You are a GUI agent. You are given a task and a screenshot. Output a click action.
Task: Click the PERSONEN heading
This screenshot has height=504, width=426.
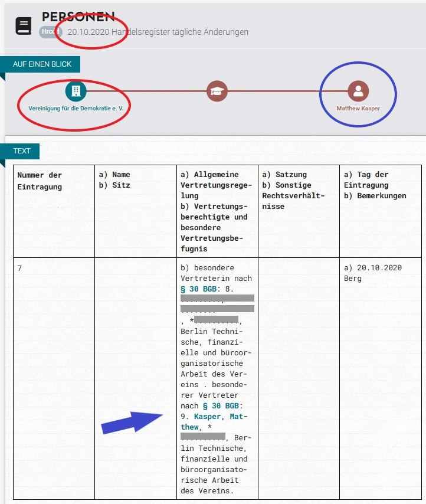[78, 17]
